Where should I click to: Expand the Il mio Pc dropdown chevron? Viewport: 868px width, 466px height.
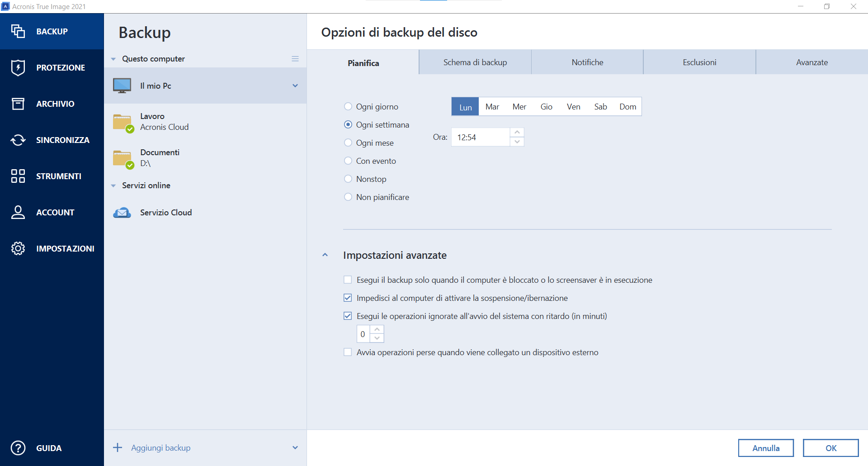coord(295,86)
